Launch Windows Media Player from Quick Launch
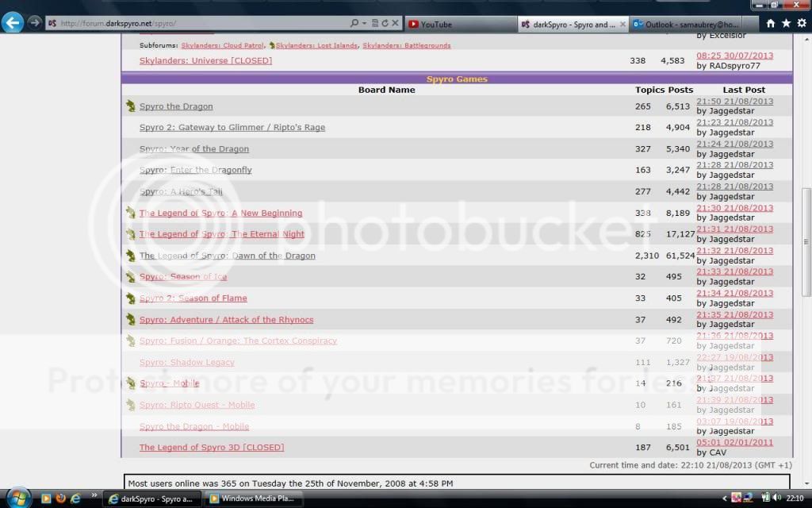 click(x=45, y=498)
